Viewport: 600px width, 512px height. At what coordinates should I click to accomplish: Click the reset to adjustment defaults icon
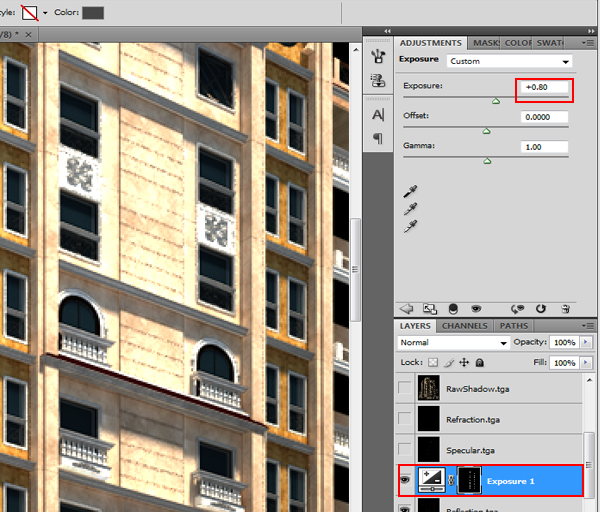pos(541,309)
